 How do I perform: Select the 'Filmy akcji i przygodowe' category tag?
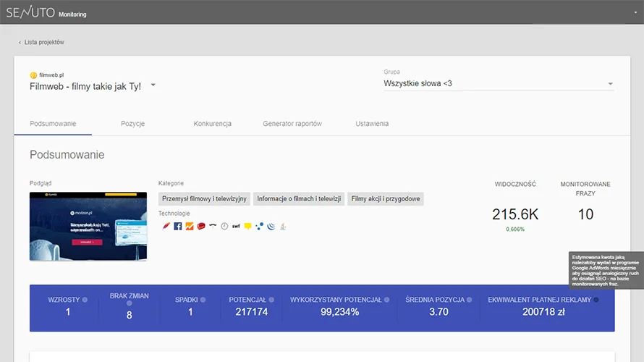385,199
